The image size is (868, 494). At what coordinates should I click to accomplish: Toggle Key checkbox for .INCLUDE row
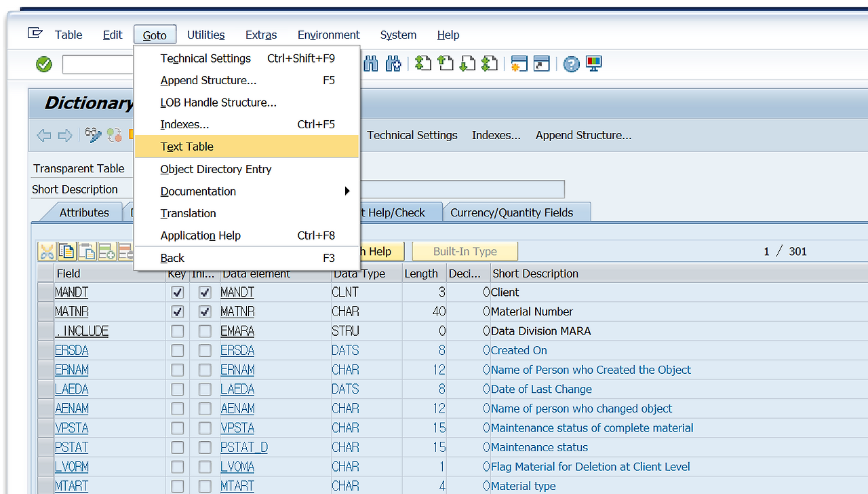point(178,331)
